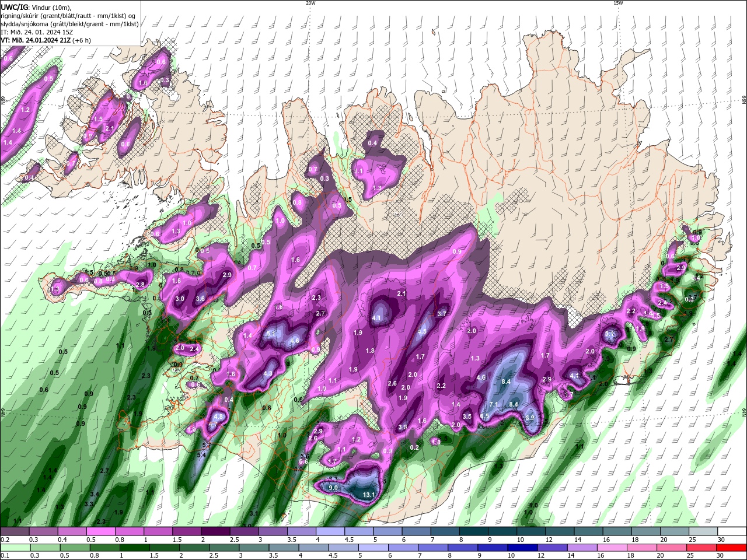
Task: Click the 13.1 precipitation value on the map
Action: coord(369,495)
